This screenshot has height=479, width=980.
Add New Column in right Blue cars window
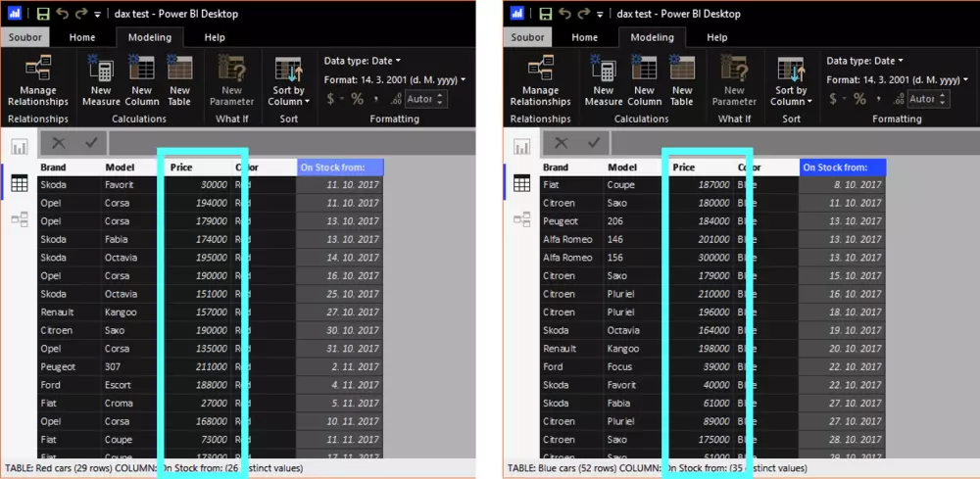[644, 80]
